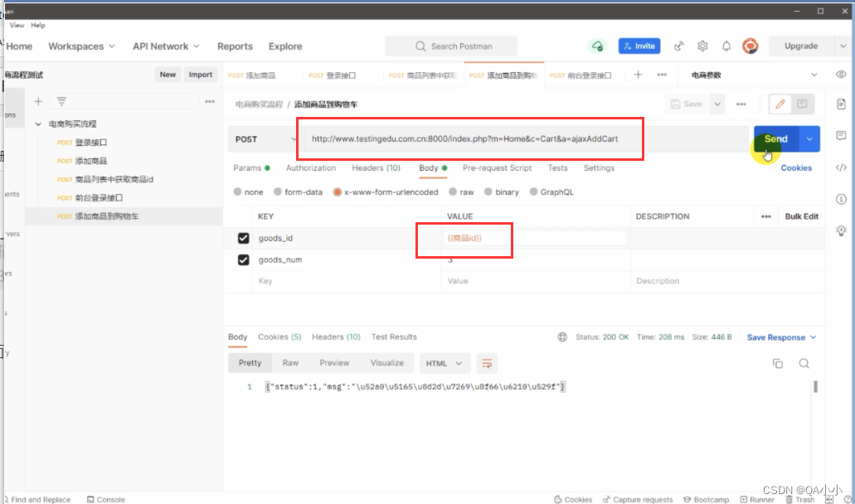
Task: Click the environment quick look eye icon
Action: click(x=841, y=75)
